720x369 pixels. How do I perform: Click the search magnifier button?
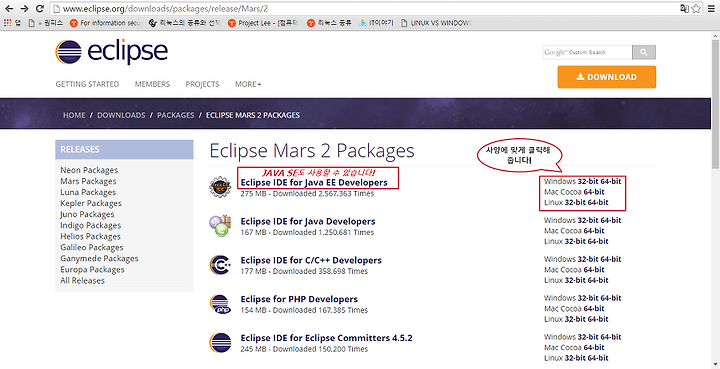[644, 52]
